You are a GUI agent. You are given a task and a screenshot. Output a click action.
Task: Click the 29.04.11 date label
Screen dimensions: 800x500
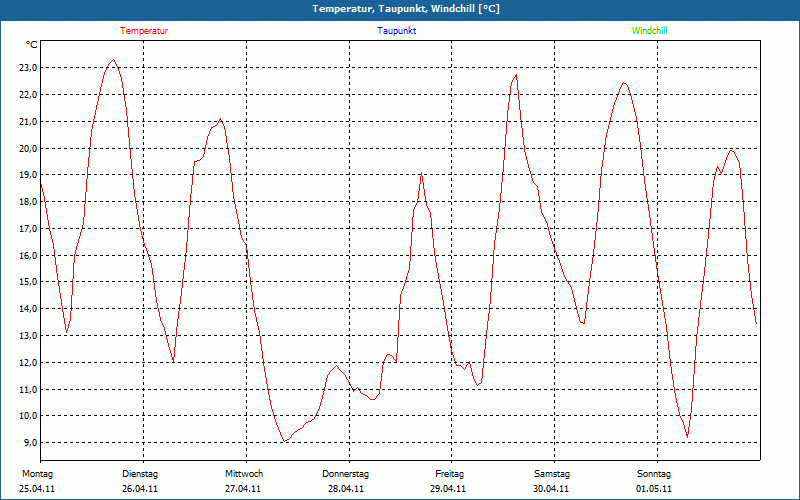click(448, 489)
